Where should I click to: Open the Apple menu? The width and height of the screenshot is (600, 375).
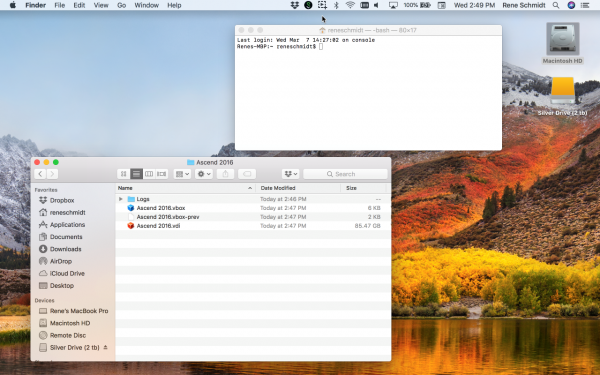(x=13, y=5)
